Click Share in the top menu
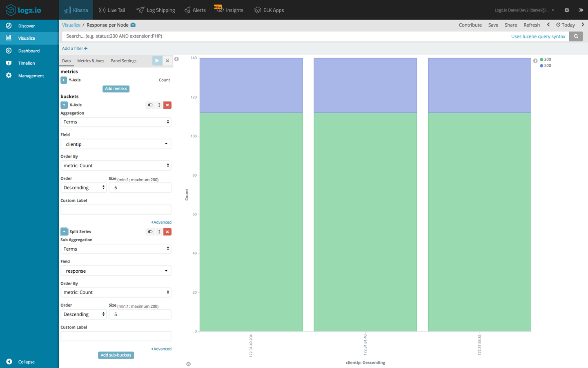 [x=511, y=25]
